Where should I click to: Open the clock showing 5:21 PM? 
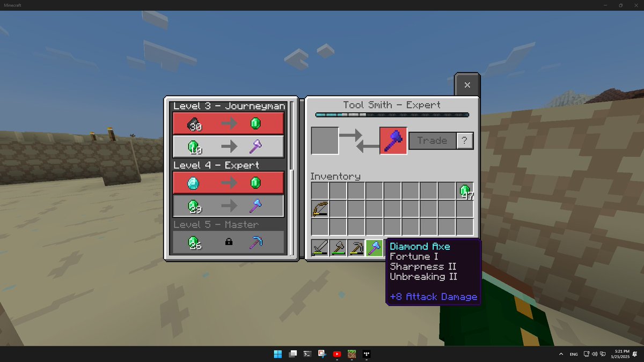621,354
